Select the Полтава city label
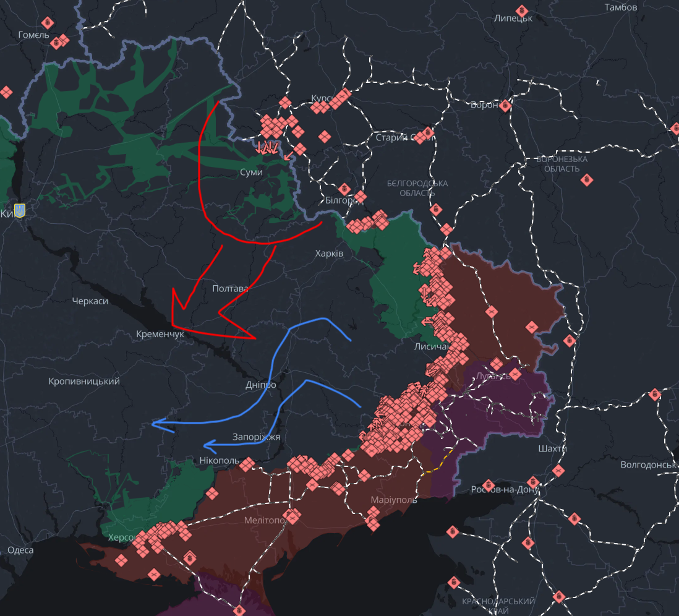Image resolution: width=679 pixels, height=616 pixels. pos(230,289)
